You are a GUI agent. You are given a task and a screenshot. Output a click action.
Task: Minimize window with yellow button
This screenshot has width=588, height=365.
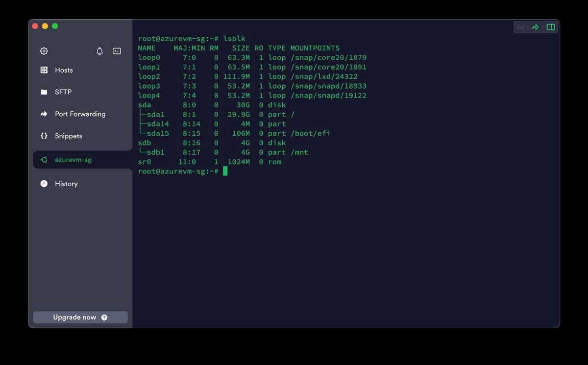45,26
